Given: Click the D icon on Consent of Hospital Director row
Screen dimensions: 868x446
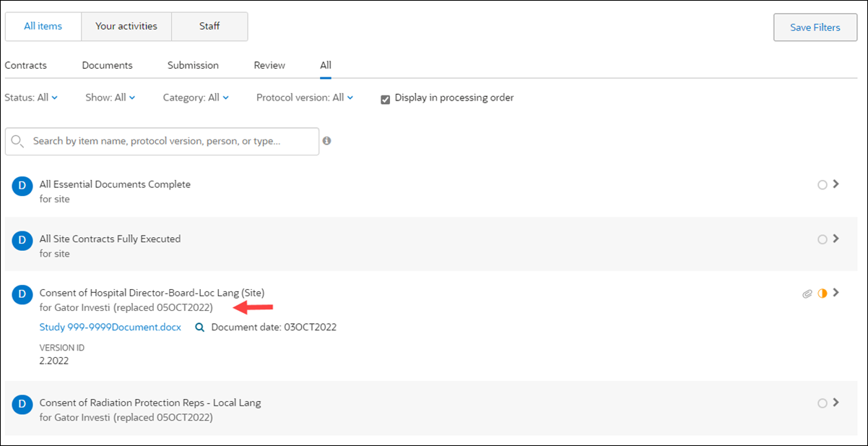Looking at the screenshot, I should (x=22, y=294).
